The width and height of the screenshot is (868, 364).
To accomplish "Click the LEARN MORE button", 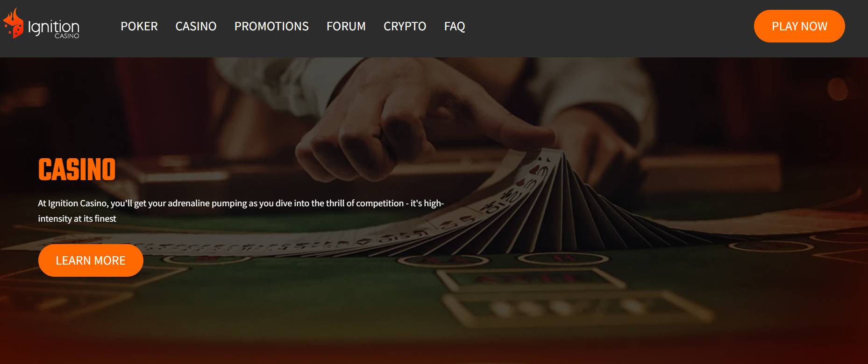I will click(91, 260).
